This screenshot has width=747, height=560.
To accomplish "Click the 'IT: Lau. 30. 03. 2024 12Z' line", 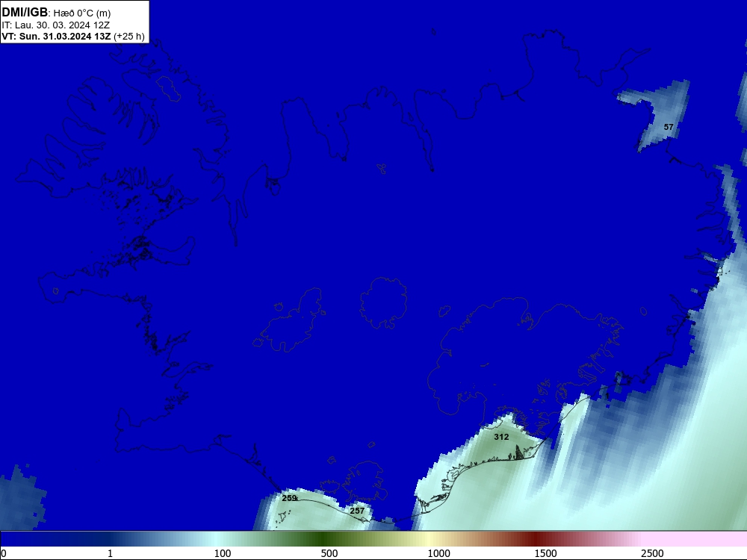I will coord(56,25).
